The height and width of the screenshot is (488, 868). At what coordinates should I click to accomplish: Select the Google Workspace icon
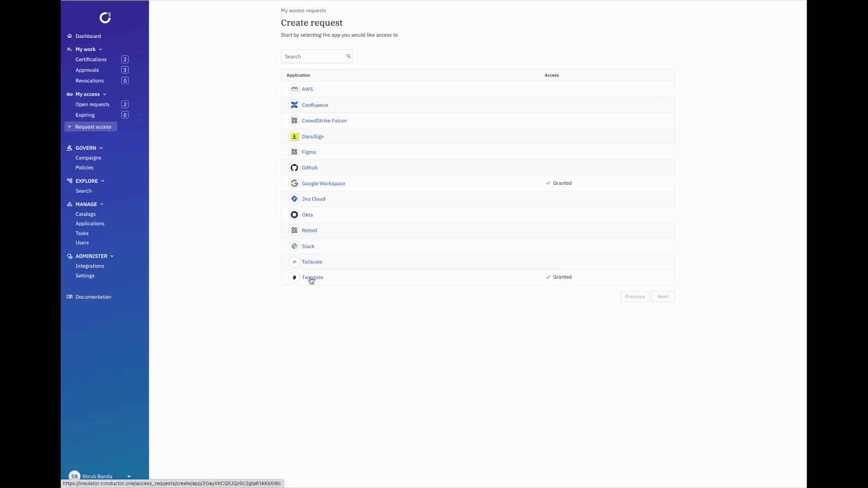[294, 183]
